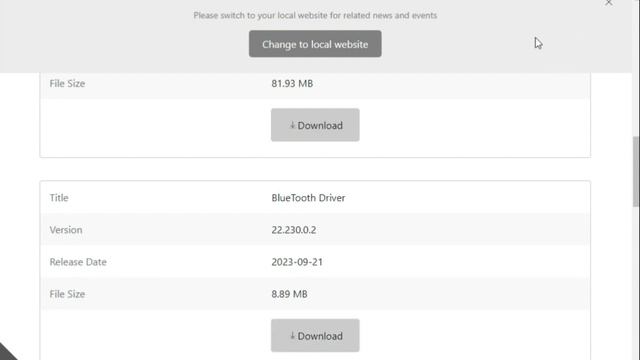Click the Change to local website button
The width and height of the screenshot is (640, 360).
315,44
